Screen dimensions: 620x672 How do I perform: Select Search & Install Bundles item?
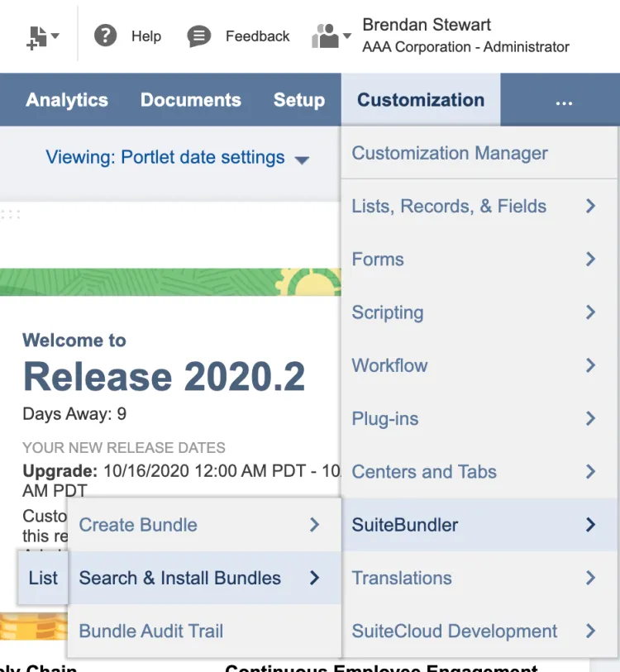click(204, 578)
